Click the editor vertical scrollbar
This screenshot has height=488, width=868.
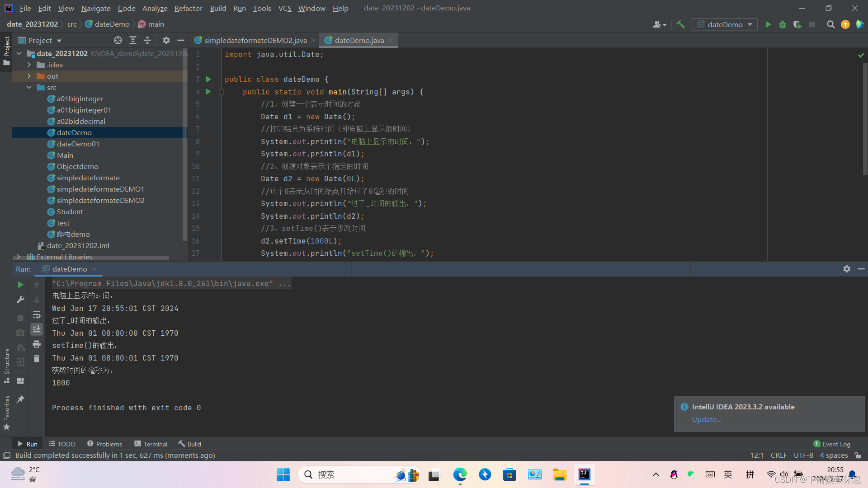(865, 118)
